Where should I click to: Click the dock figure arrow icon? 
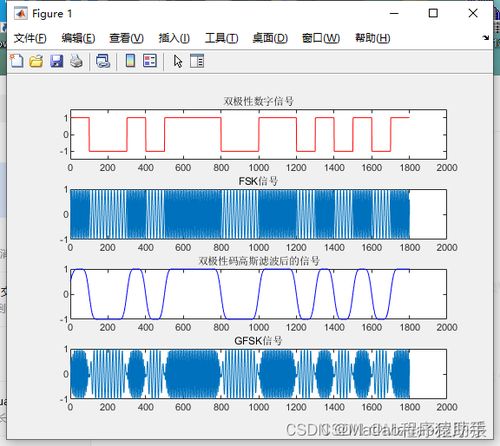click(x=486, y=38)
